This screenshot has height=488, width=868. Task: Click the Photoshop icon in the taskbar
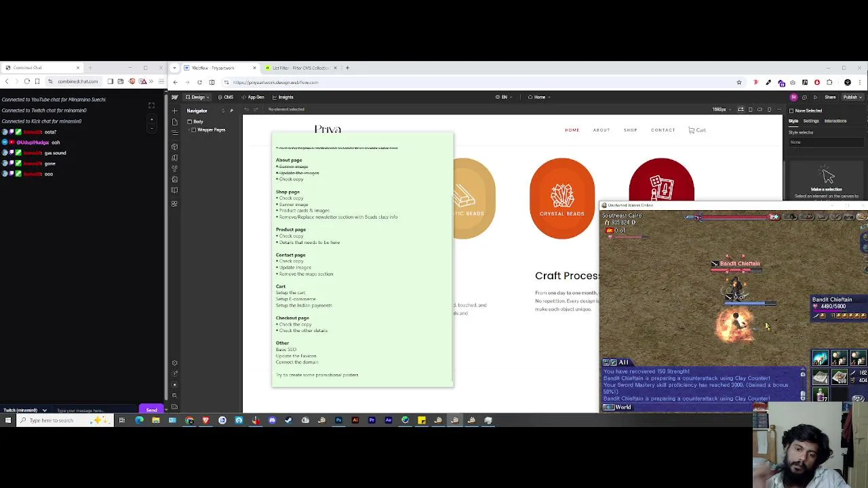click(338, 420)
